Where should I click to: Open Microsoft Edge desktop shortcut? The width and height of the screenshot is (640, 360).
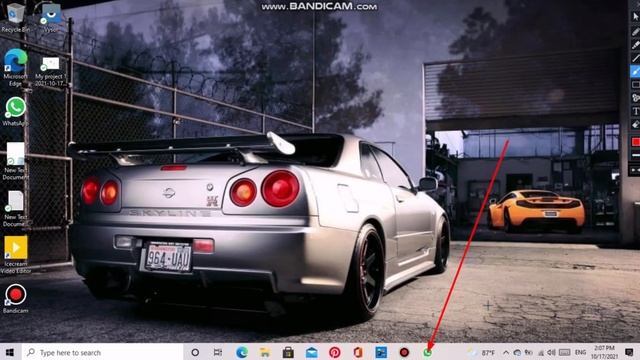point(16,68)
